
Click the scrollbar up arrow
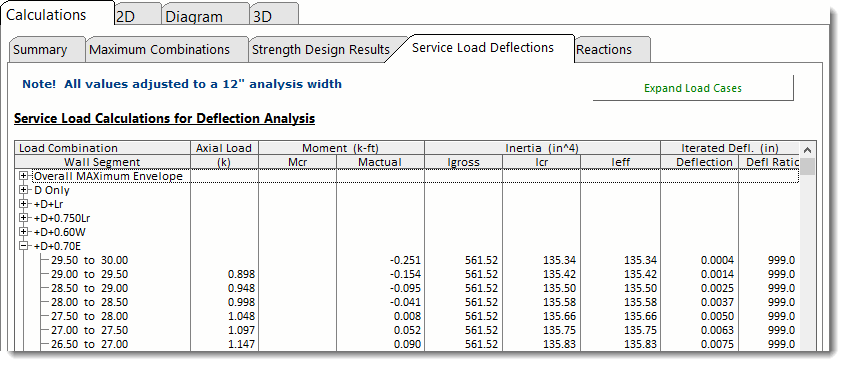pyautogui.click(x=807, y=150)
